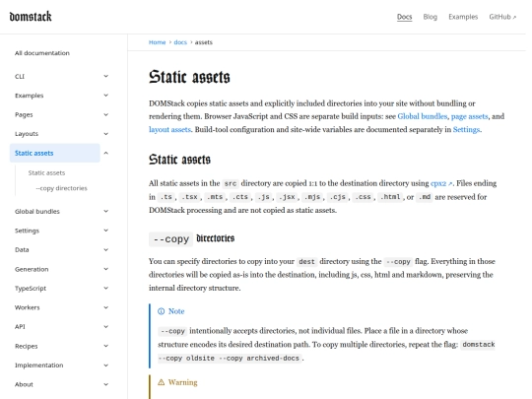The width and height of the screenshot is (532, 399).
Task: Open the Examples top menu item
Action: (463, 17)
